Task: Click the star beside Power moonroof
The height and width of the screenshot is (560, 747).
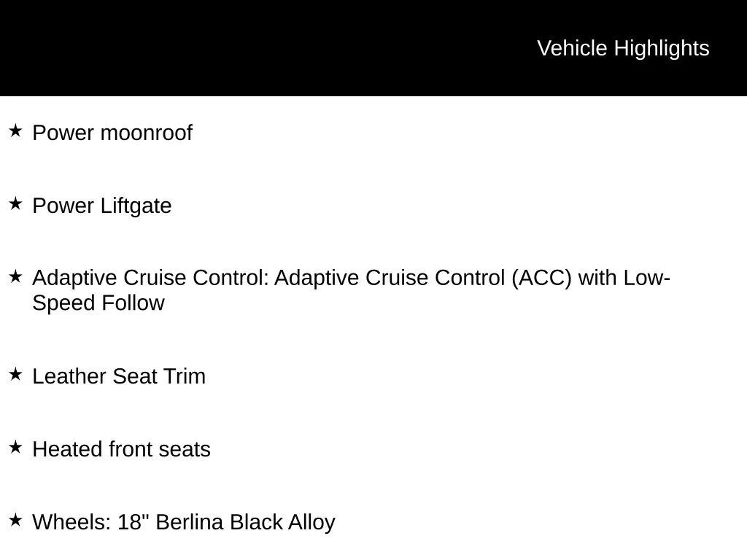Action: [x=16, y=131]
